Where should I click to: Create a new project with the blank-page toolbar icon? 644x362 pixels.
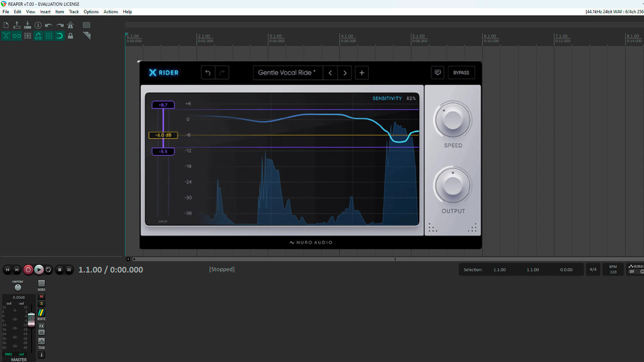pos(6,25)
